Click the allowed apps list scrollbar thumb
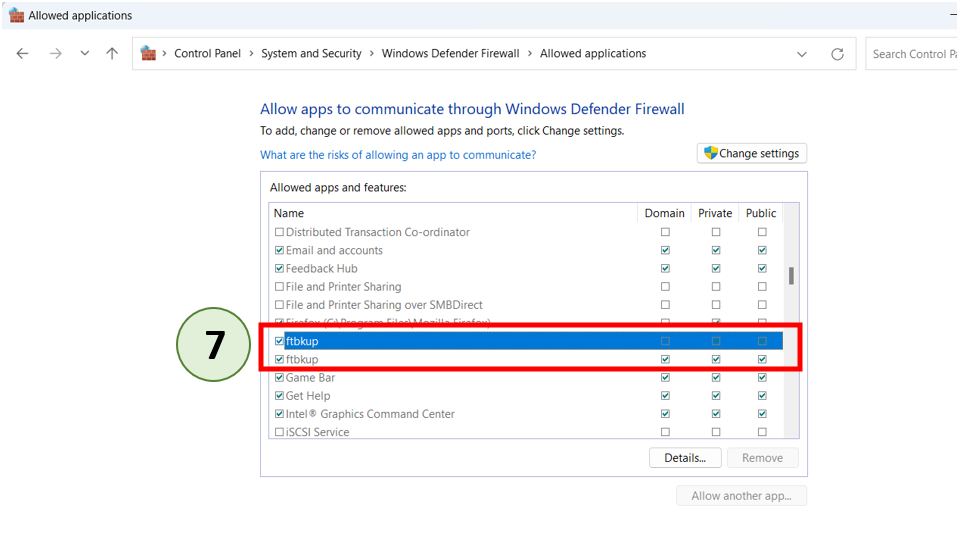This screenshot has height=536, width=957. 791,275
